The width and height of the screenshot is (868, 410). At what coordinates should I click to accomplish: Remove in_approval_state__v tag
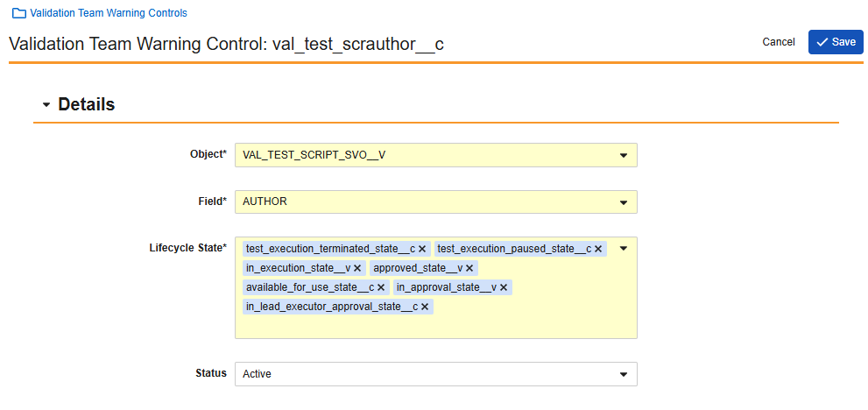tap(504, 287)
